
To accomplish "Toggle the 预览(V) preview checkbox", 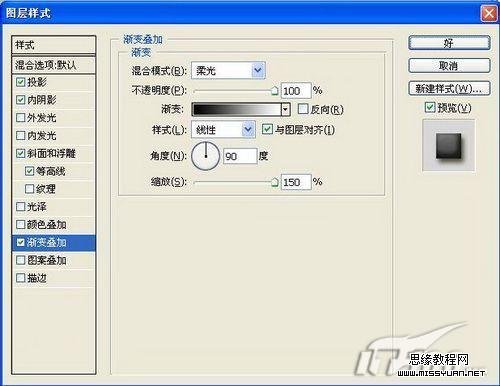I will (430, 107).
